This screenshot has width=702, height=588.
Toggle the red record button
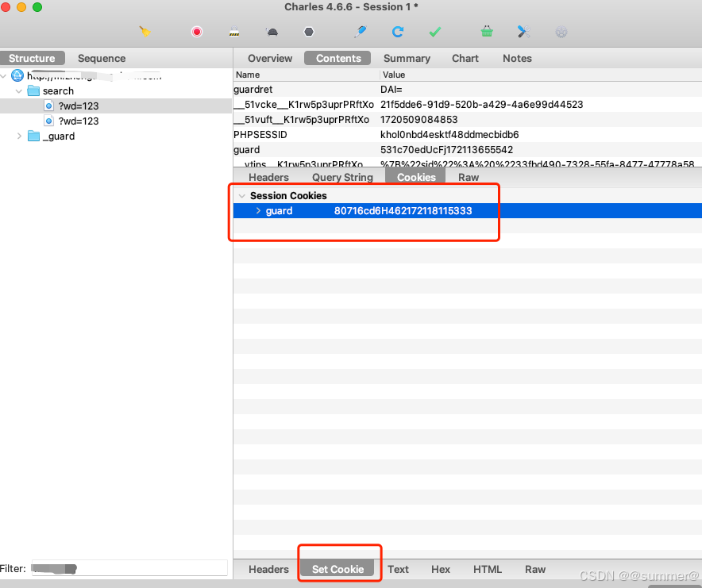click(197, 32)
